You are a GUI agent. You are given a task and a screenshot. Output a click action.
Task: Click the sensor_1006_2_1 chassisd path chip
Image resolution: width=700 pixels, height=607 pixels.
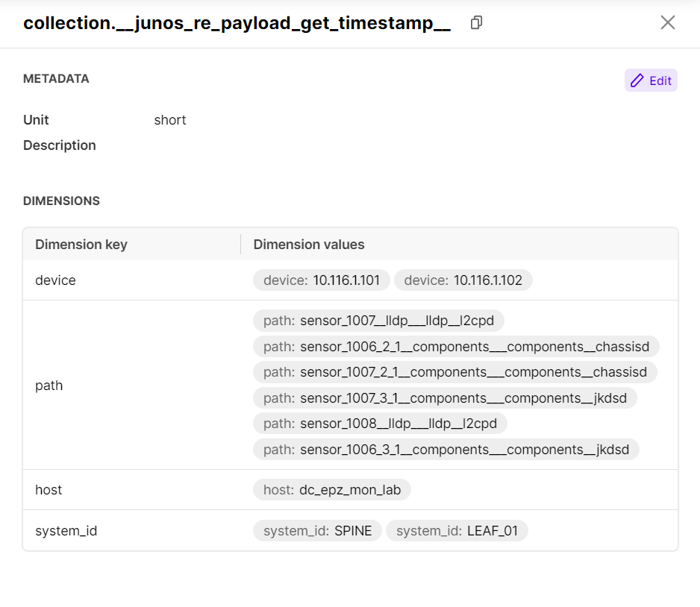pos(456,347)
